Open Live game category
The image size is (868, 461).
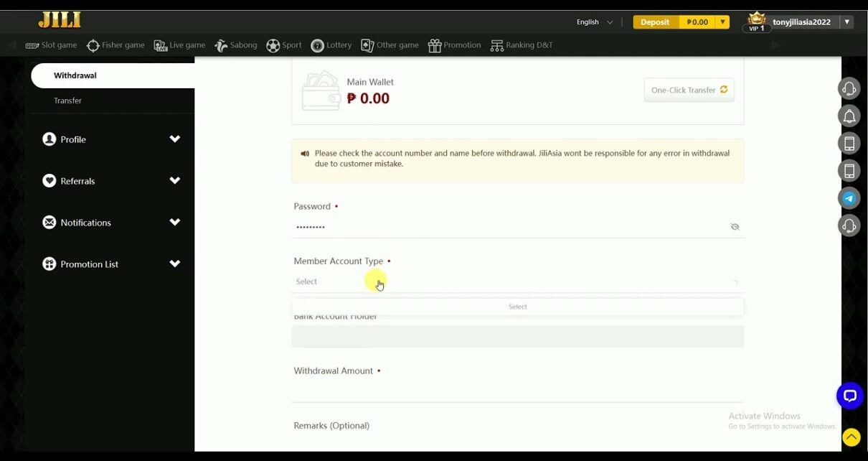point(179,45)
